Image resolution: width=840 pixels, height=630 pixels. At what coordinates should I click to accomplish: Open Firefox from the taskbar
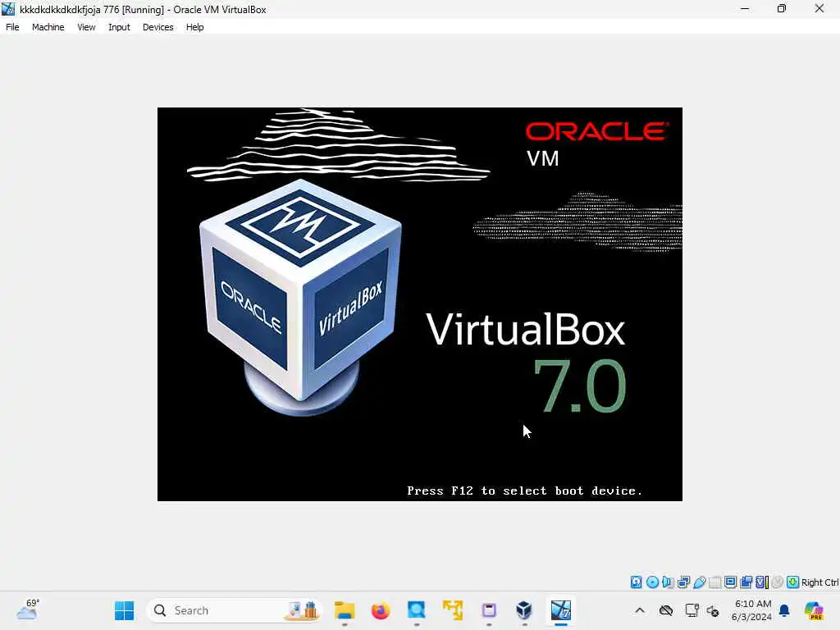tap(381, 610)
